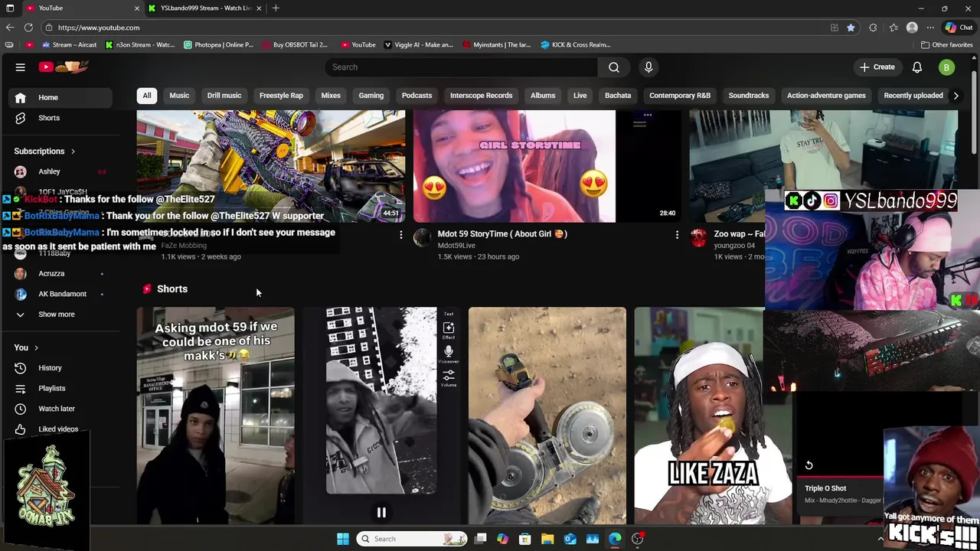Screen dimensions: 980x551
Task: Select the Freestyle Rap chip
Action: pos(281,96)
